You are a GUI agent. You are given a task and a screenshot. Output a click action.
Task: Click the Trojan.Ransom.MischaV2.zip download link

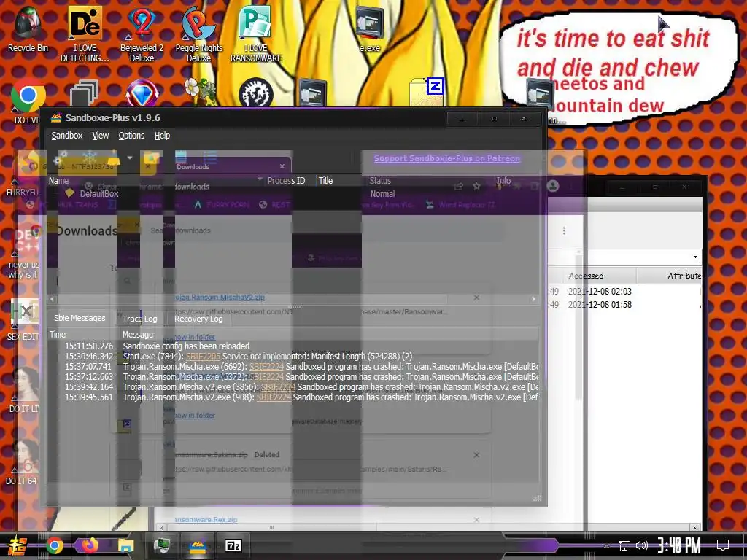219,297
